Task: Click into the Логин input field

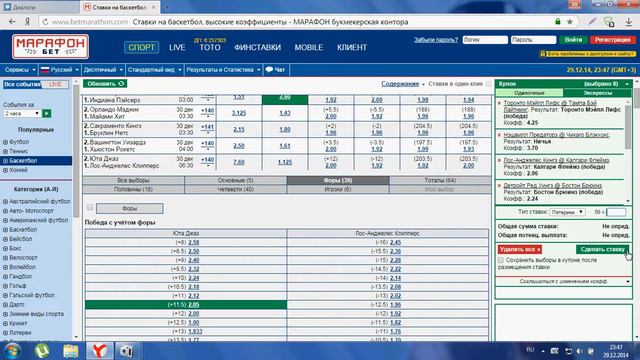Action: click(x=485, y=40)
